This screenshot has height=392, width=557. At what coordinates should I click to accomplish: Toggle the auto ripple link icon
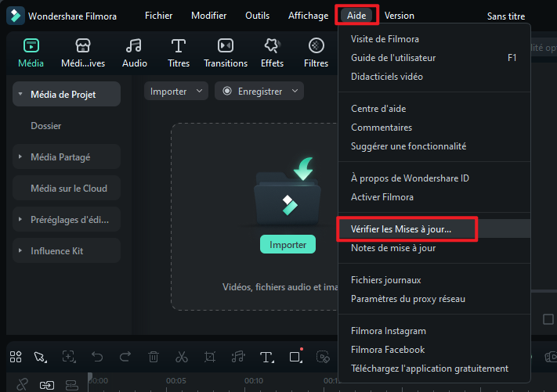47,385
